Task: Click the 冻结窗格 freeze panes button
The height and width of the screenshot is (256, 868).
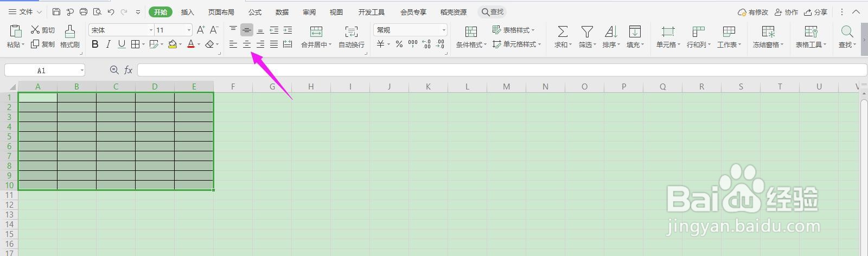Action: tap(768, 37)
